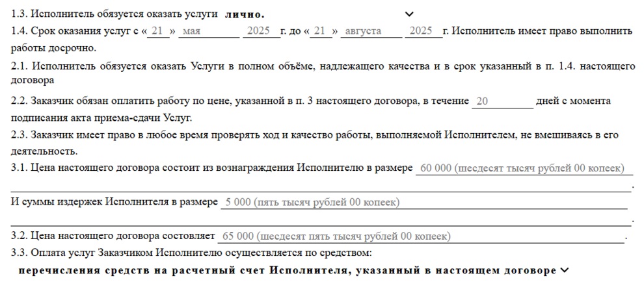Screen dimensions: 644x291
Task: Click the expenses field '5 000'
Action: point(424,203)
